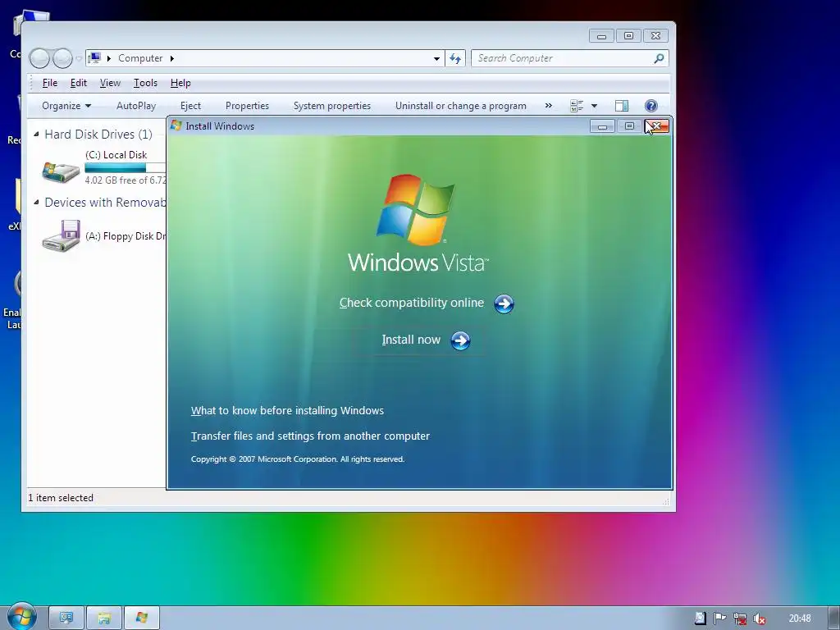840x630 pixels.
Task: Click the magnifier icon in Search Computer
Action: click(x=659, y=58)
